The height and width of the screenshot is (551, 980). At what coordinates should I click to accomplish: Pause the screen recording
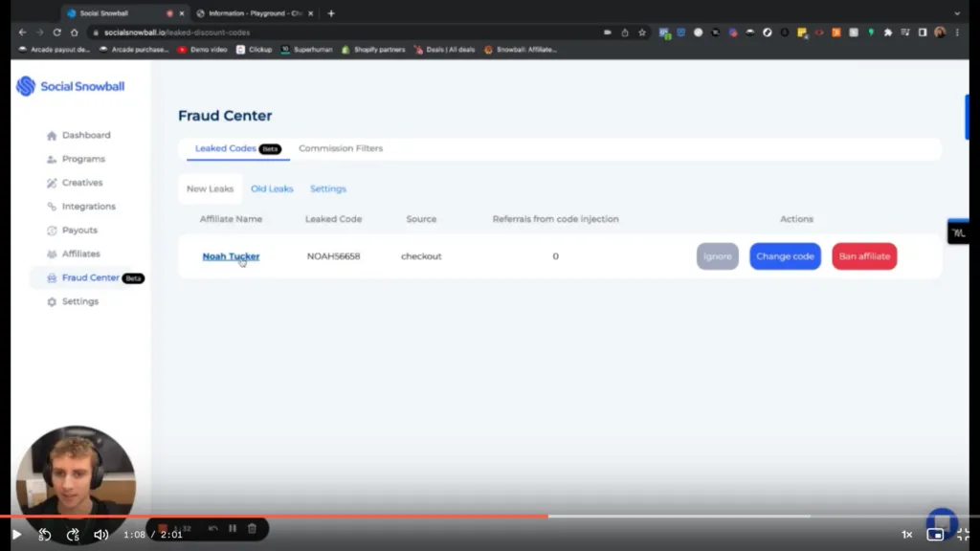pos(233,528)
